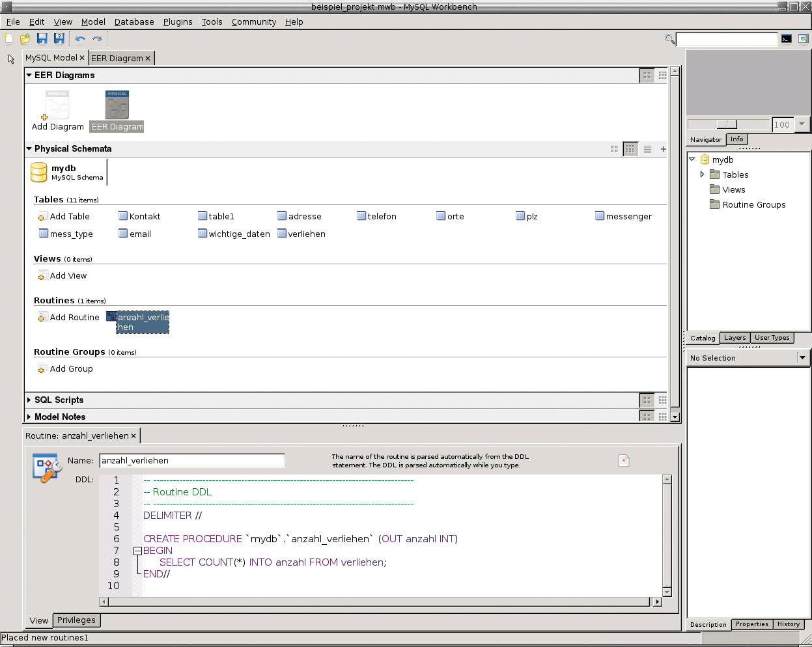
Task: Select the adresse table
Action: tap(299, 216)
